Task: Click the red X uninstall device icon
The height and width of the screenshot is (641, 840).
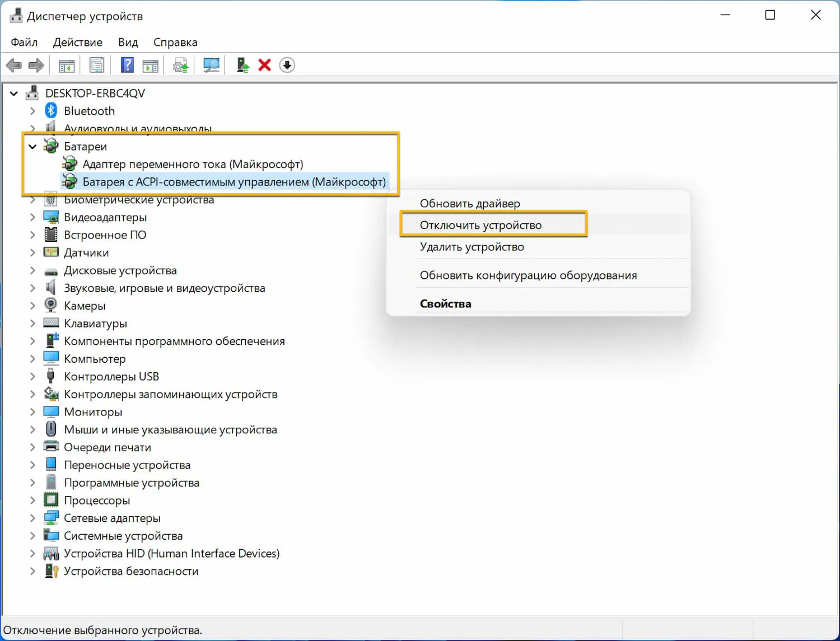Action: 264,65
